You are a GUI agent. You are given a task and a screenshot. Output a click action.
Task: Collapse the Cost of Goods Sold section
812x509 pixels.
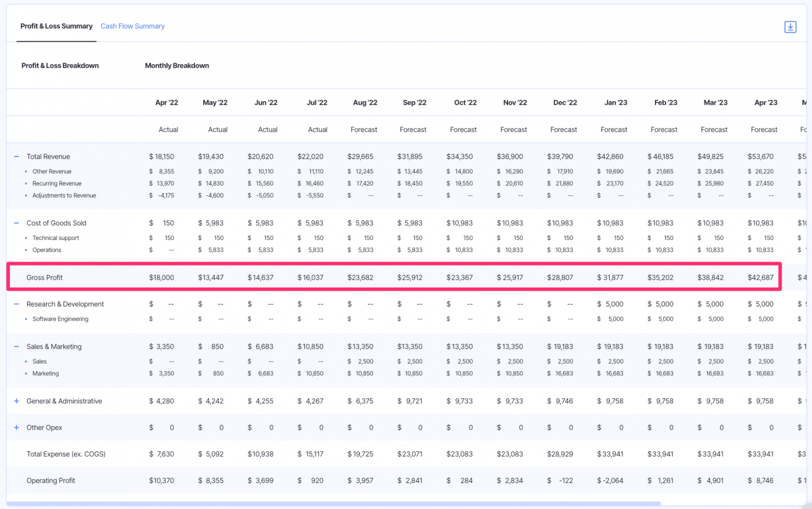coord(16,223)
